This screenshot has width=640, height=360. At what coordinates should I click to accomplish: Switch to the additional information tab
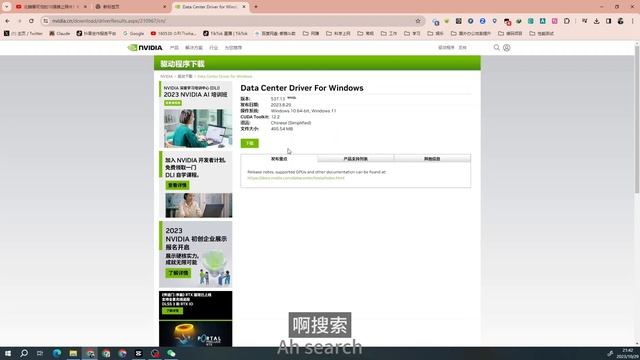point(432,159)
